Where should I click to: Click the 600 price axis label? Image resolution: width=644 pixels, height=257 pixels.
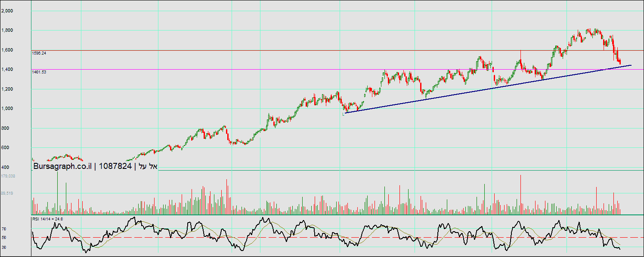pyautogui.click(x=5, y=147)
